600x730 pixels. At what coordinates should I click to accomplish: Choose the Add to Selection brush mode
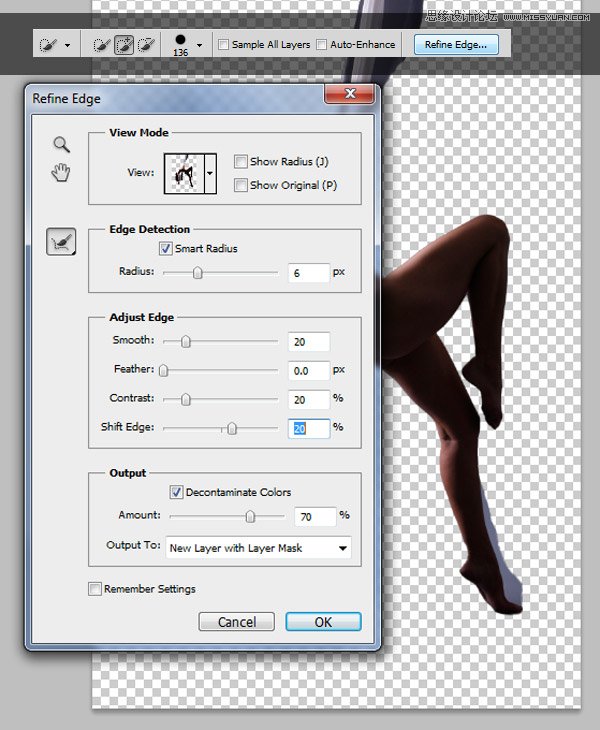click(x=124, y=45)
